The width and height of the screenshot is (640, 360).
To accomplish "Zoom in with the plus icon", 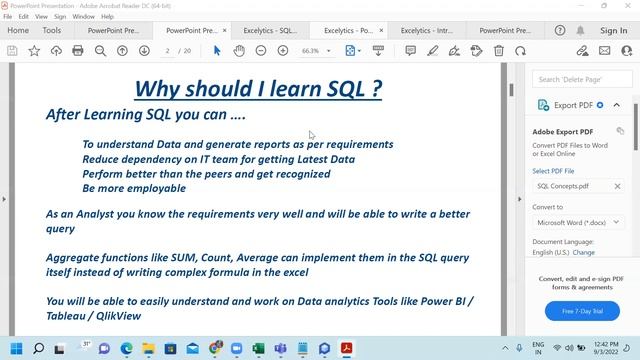I will [x=283, y=51].
